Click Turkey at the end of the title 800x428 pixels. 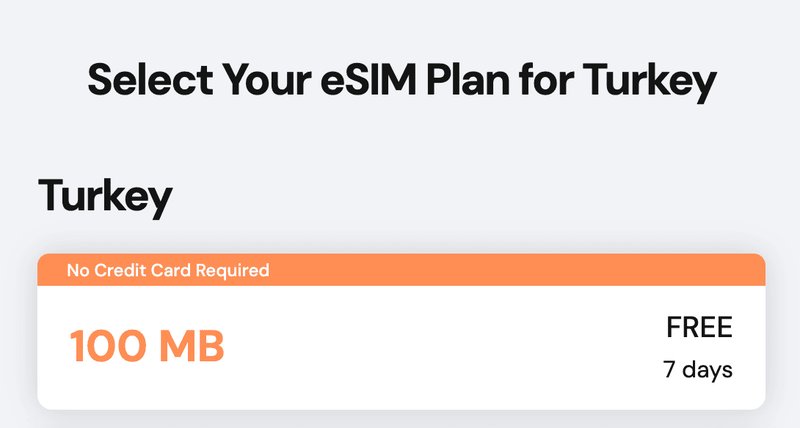[x=650, y=79]
